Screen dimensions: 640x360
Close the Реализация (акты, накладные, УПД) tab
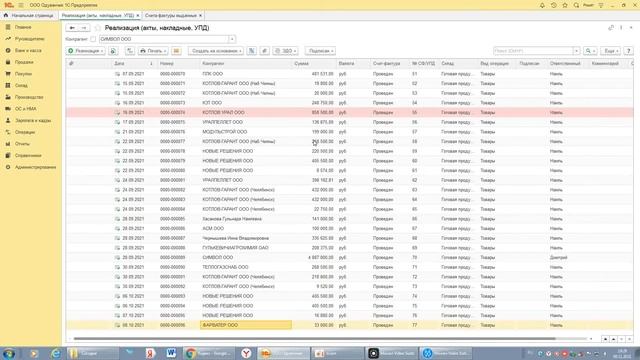click(x=138, y=15)
